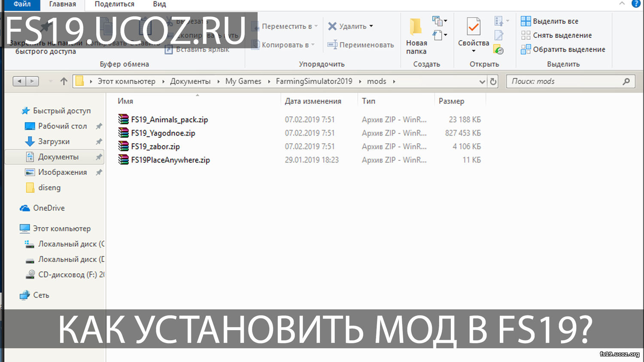Expand the Свойства dropdown arrow
Image resolution: width=644 pixels, height=362 pixels.
coord(474,51)
